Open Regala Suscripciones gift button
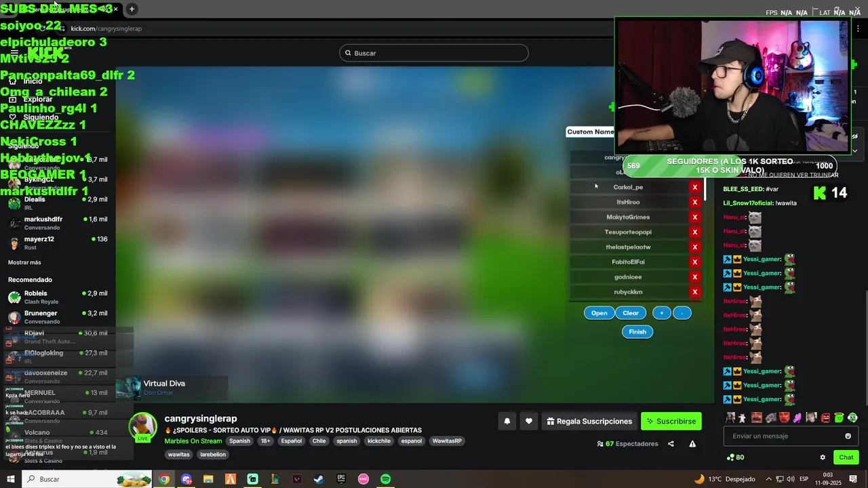This screenshot has width=868, height=488. pos(589,421)
